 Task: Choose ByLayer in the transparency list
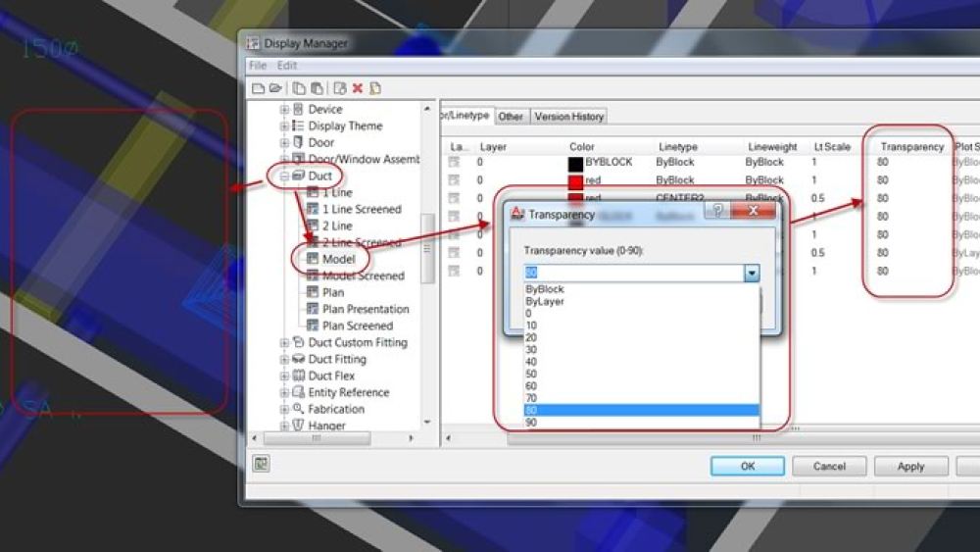coord(544,302)
